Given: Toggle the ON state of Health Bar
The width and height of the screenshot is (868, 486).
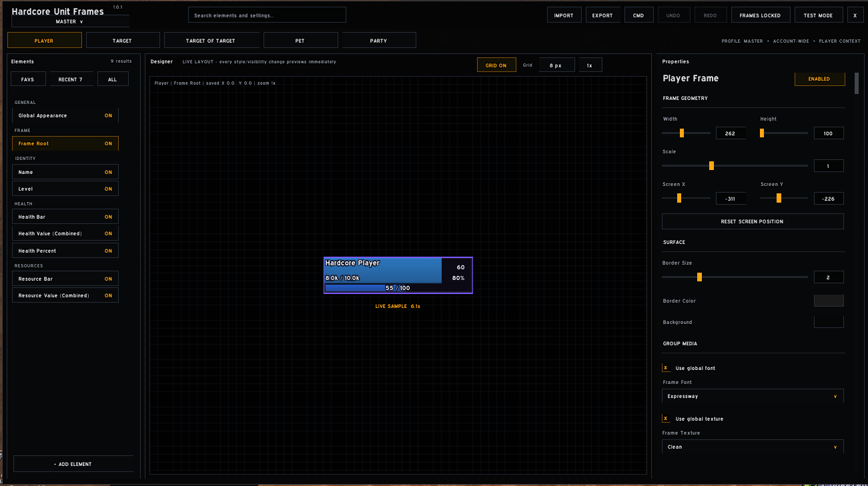Looking at the screenshot, I should [x=109, y=217].
